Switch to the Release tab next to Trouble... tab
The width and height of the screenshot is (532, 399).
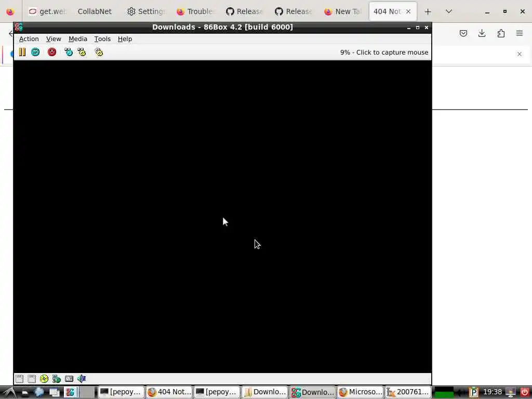pyautogui.click(x=244, y=11)
